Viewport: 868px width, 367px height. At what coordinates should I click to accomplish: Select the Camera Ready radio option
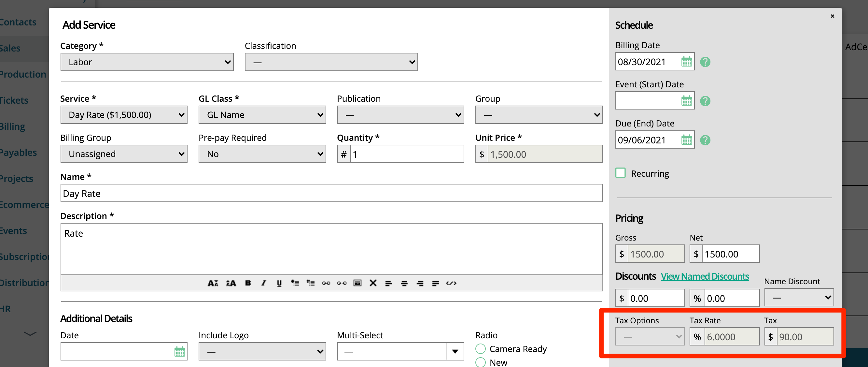pos(481,348)
